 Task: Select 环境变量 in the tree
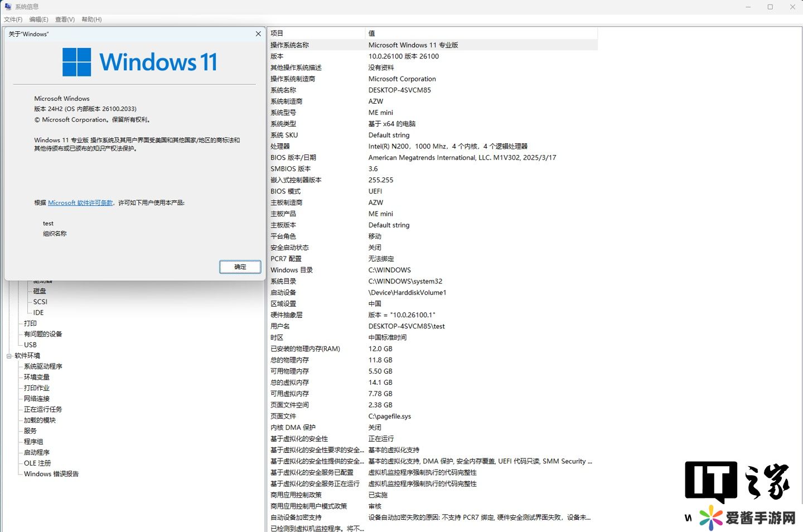tap(37, 377)
